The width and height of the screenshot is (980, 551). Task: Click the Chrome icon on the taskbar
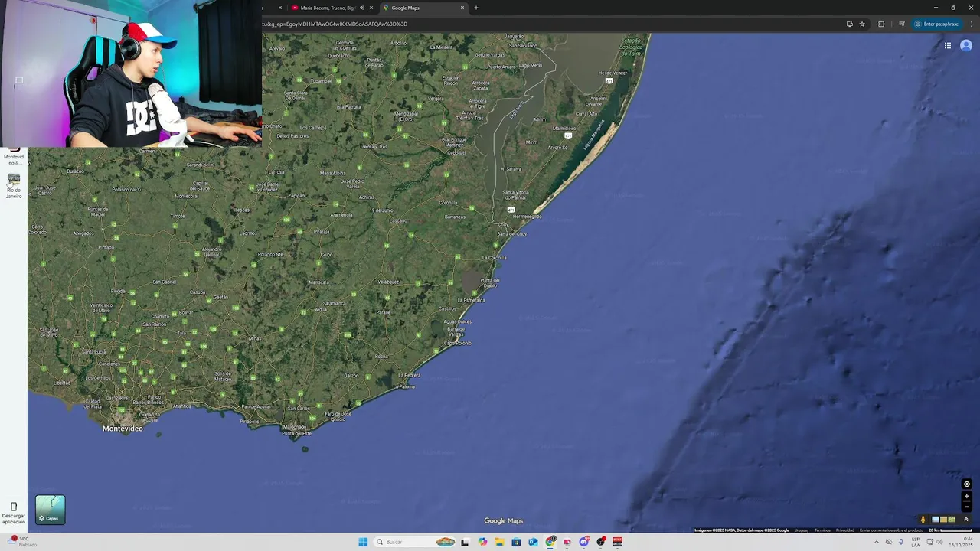coord(550,542)
